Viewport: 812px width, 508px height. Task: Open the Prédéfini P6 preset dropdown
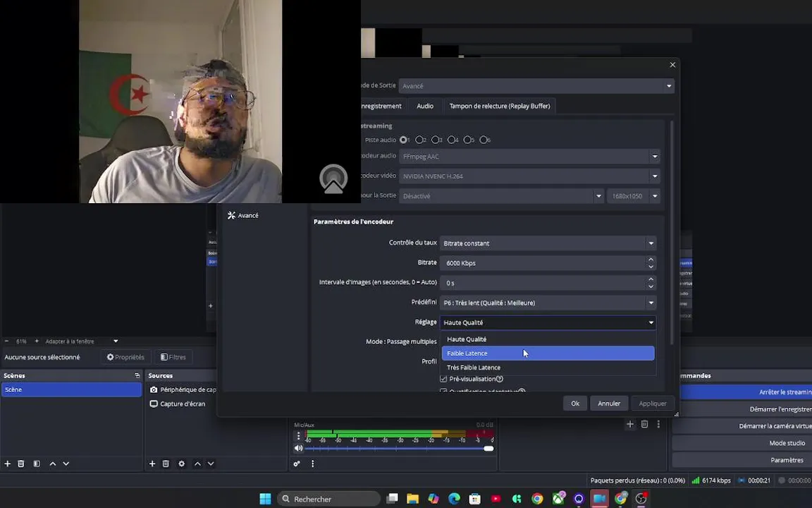(548, 303)
